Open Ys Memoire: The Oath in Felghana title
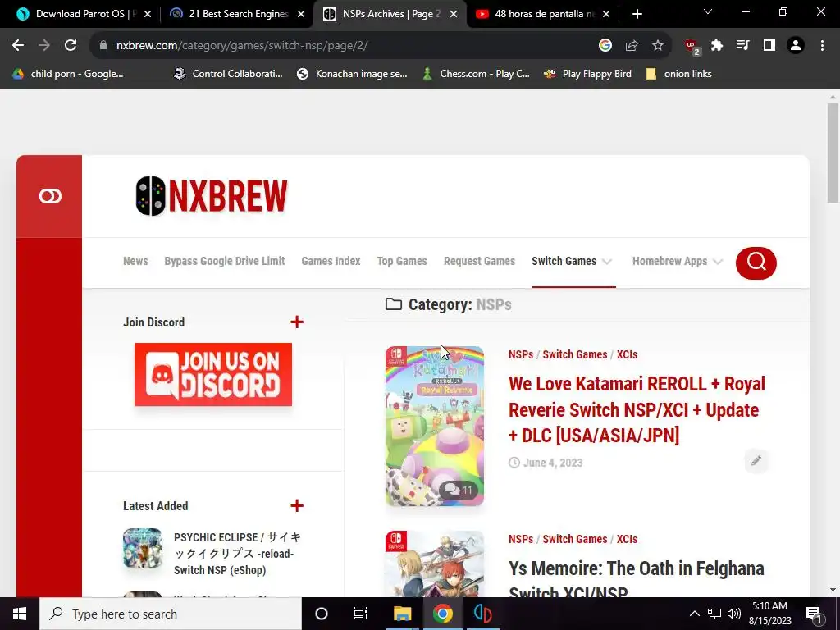 click(636, 580)
